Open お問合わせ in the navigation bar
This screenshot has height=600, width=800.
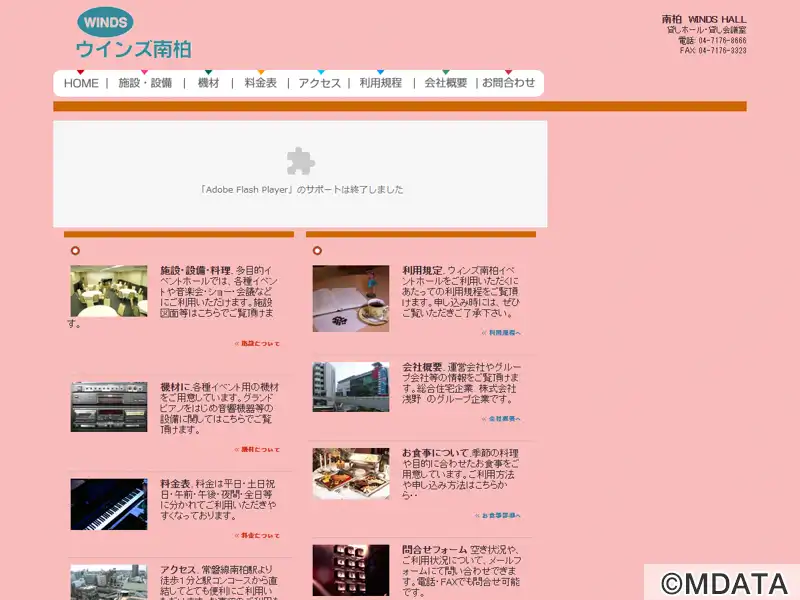click(x=509, y=83)
